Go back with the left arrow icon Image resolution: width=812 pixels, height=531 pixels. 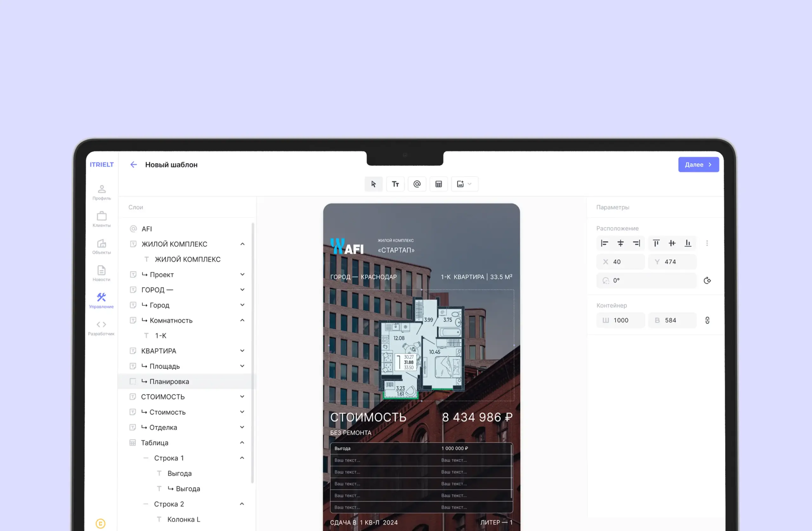134,165
